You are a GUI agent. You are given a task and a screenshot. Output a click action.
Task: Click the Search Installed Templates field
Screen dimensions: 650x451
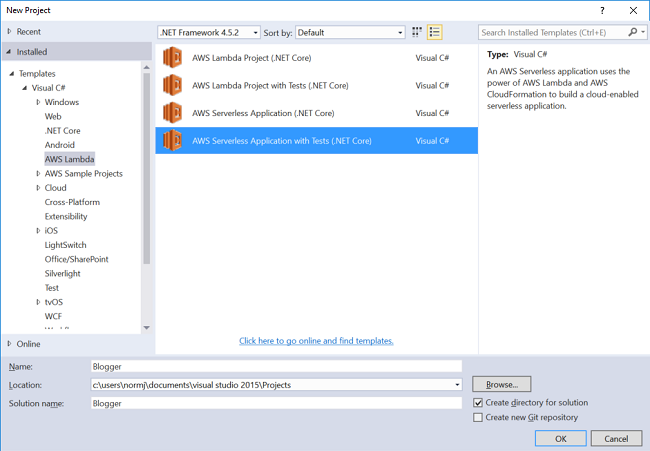(x=553, y=32)
